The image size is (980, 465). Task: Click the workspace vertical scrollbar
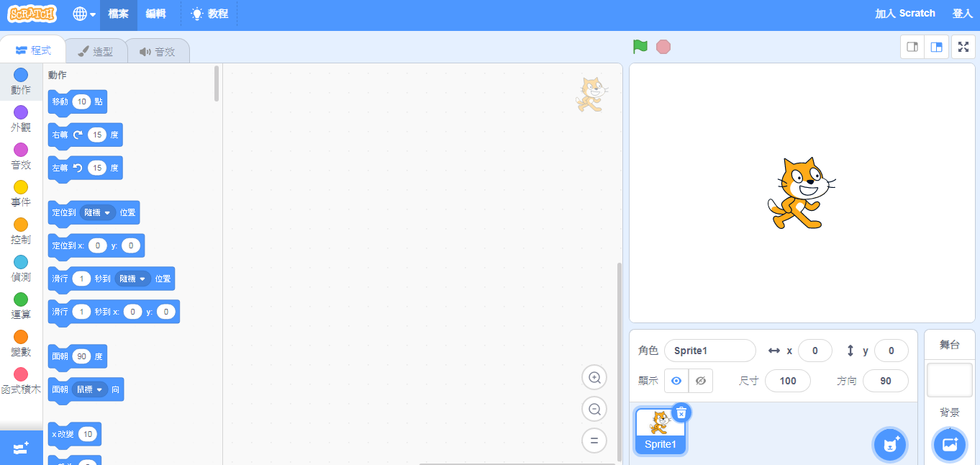[x=620, y=361]
